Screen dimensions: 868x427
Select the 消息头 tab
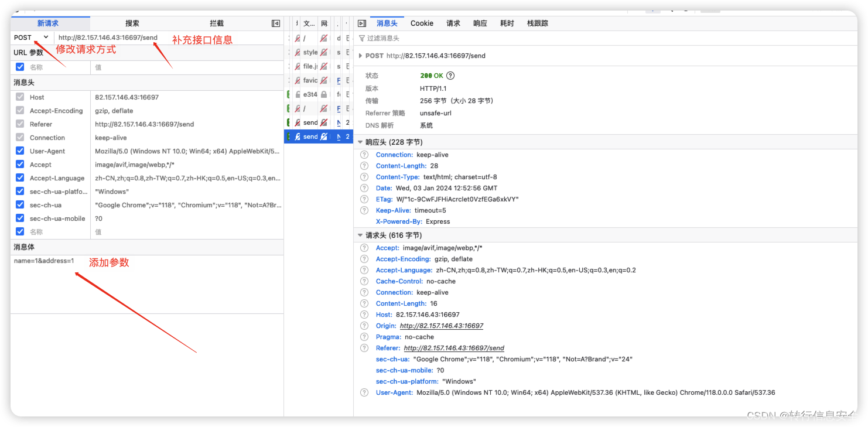[387, 23]
